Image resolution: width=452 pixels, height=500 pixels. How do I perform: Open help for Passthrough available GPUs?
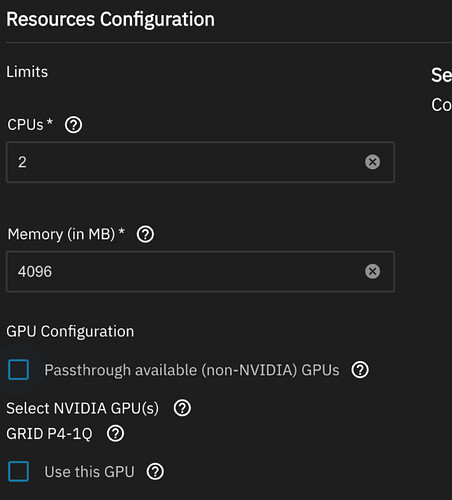(360, 370)
